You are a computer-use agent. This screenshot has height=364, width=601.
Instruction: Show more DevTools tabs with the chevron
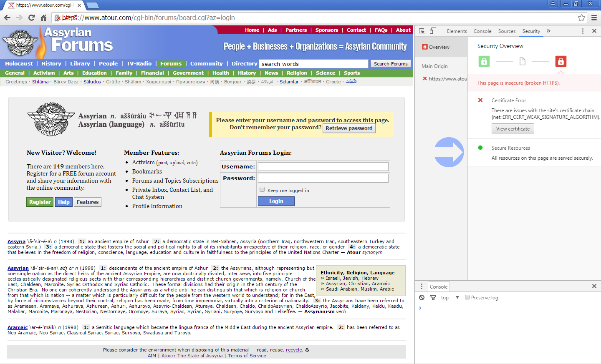(548, 31)
